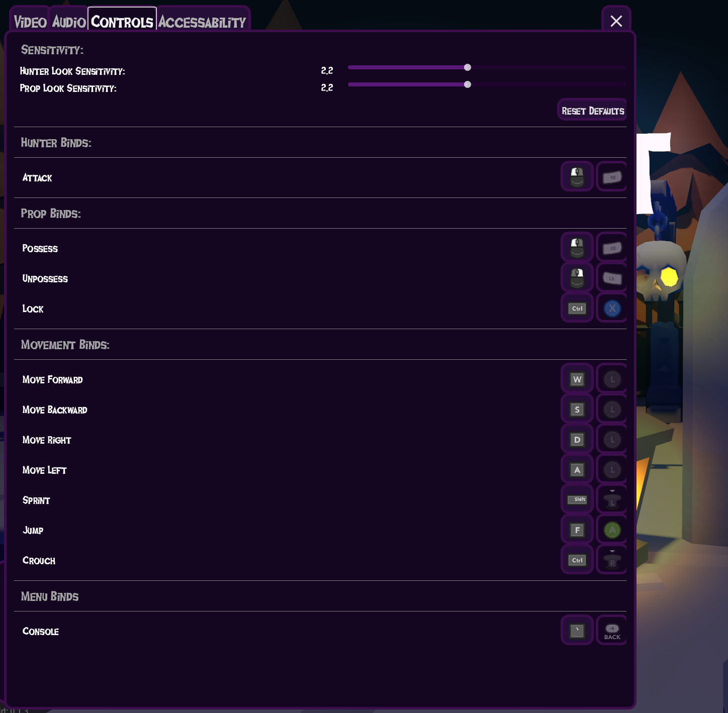The height and width of the screenshot is (713, 728).
Task: Switch to the Video tab
Action: coord(29,21)
